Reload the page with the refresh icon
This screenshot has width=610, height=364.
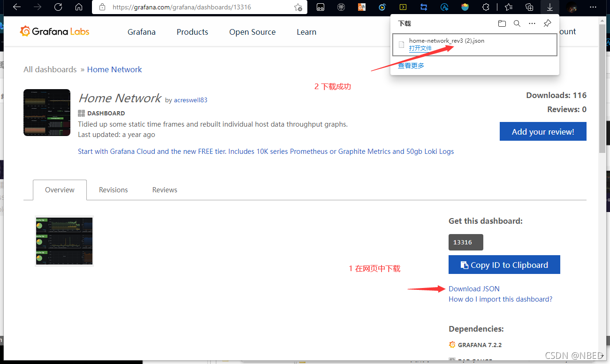(58, 7)
